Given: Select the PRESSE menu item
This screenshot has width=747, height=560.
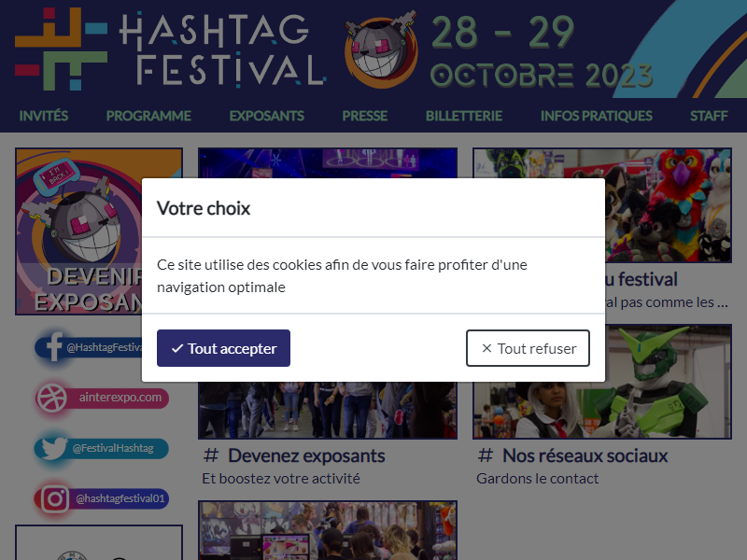Looking at the screenshot, I should pyautogui.click(x=365, y=116).
